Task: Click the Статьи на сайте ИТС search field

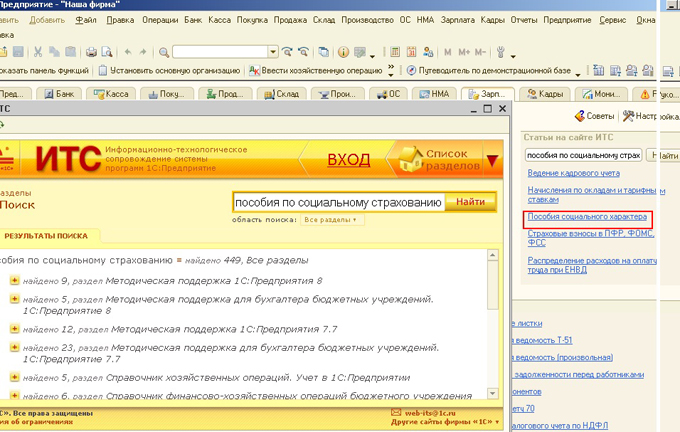Action: click(x=583, y=155)
